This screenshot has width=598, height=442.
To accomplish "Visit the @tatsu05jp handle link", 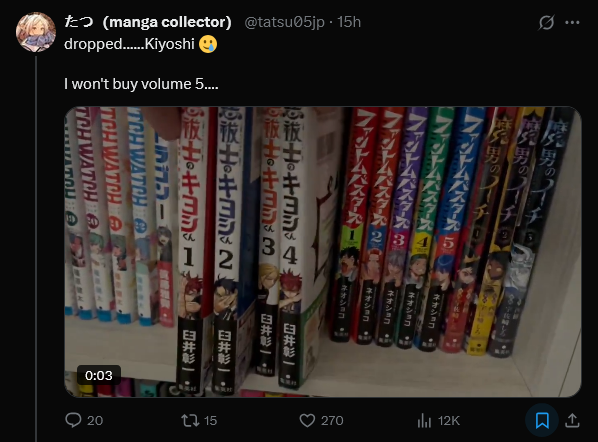I will click(x=284, y=22).
